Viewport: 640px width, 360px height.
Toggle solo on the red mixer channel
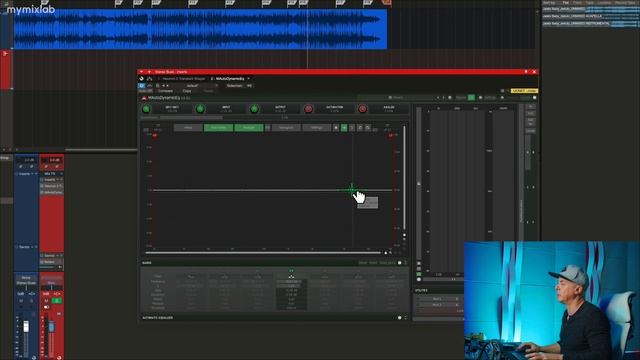[57, 301]
